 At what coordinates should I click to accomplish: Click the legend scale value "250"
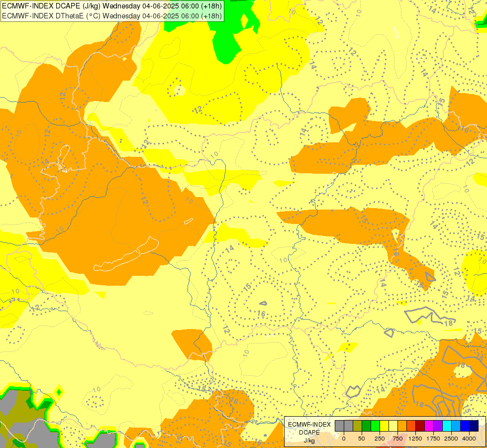coord(380,439)
